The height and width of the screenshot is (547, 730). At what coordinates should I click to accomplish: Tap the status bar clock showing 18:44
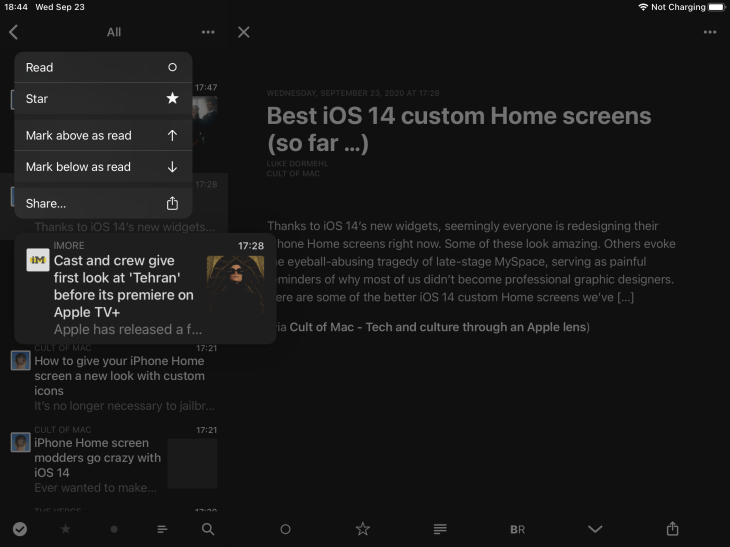(x=16, y=7)
